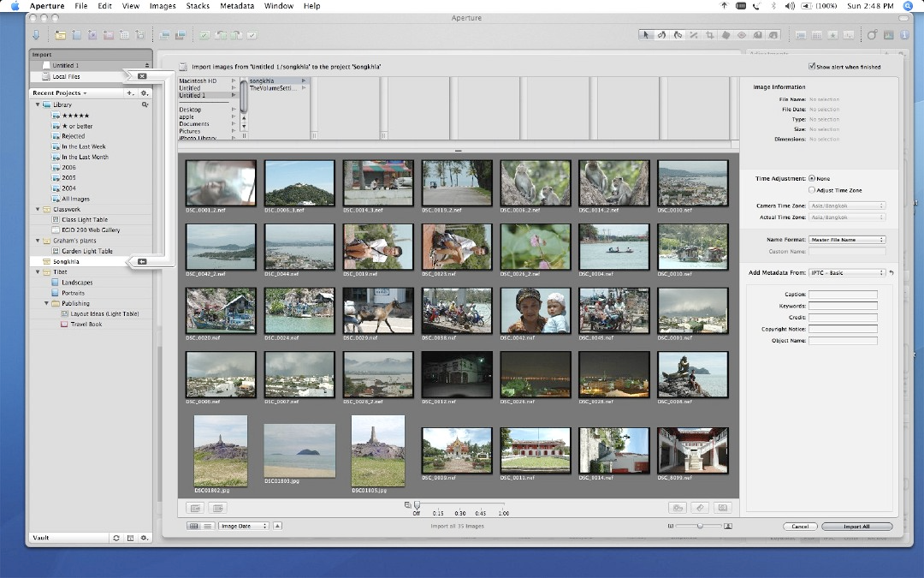This screenshot has height=578, width=924.
Task: Open the project action gear menu
Action: tap(145, 93)
